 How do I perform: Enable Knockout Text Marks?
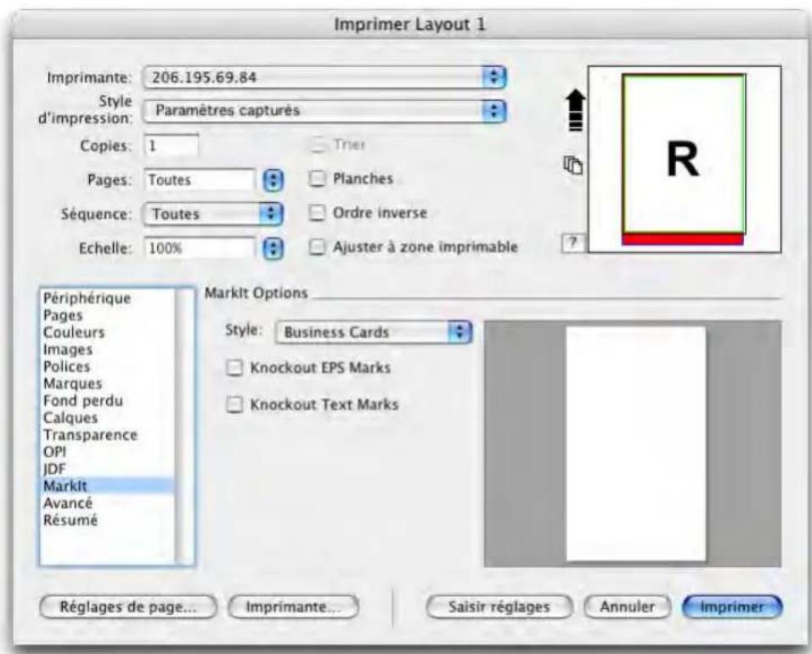(234, 404)
